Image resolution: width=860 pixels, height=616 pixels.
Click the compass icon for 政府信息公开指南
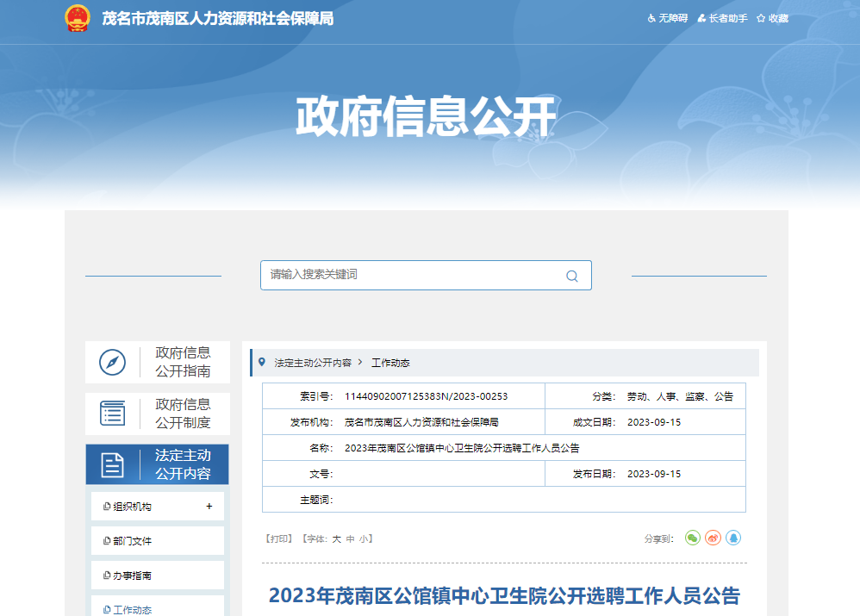pyautogui.click(x=112, y=363)
